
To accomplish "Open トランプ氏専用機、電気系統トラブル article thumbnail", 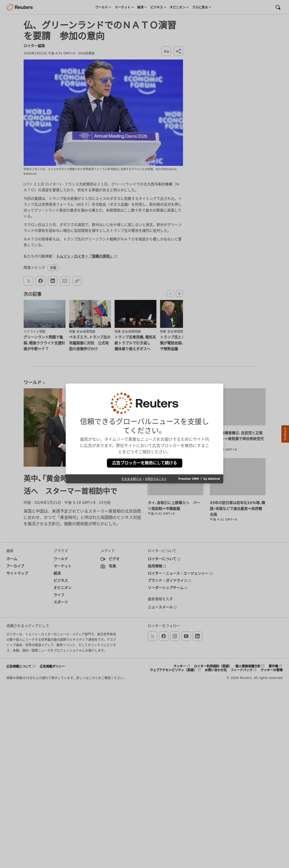I will click(135, 314).
